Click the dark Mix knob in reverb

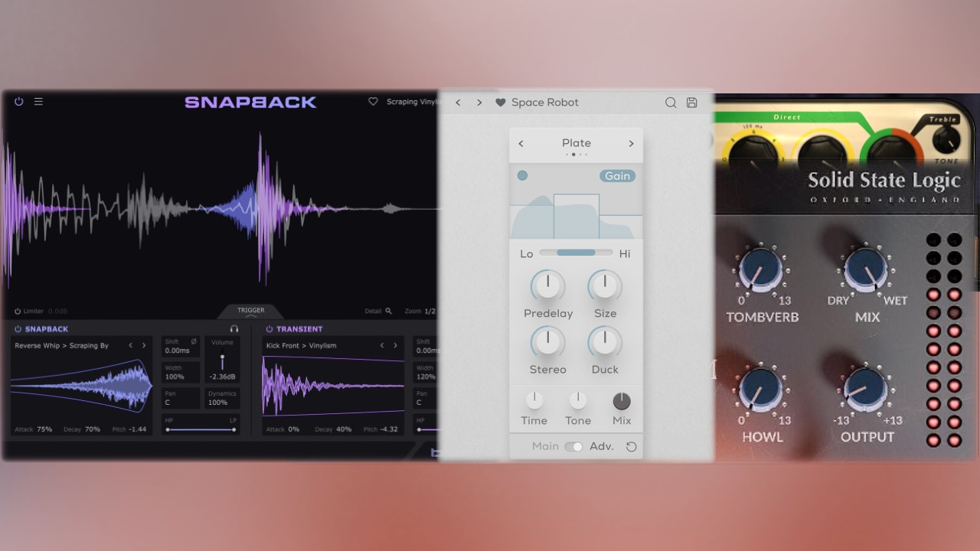[x=622, y=401]
